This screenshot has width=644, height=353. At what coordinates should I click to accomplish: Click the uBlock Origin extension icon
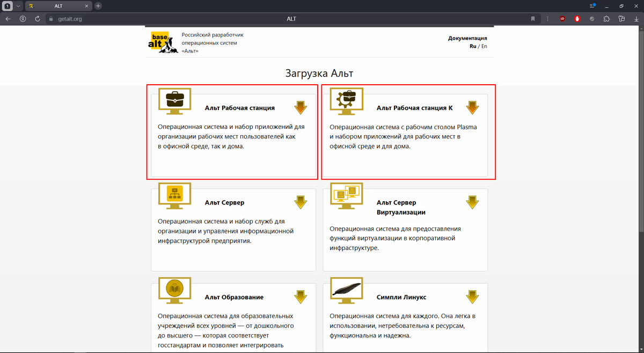pyautogui.click(x=562, y=19)
